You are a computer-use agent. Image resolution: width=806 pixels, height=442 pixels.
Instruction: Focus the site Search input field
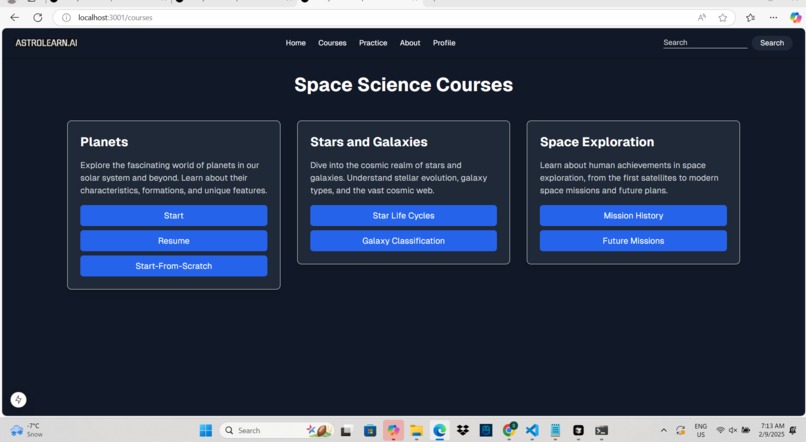coord(705,43)
